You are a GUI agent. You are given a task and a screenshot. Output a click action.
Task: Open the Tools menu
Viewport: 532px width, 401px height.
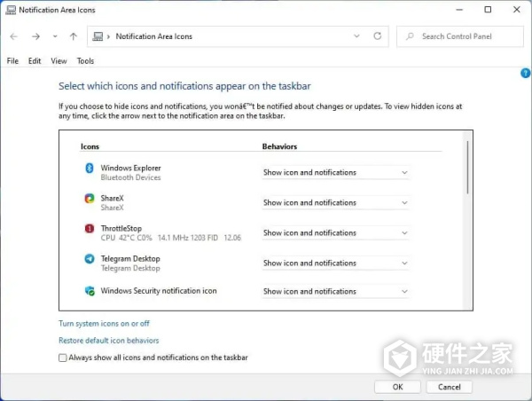click(85, 61)
